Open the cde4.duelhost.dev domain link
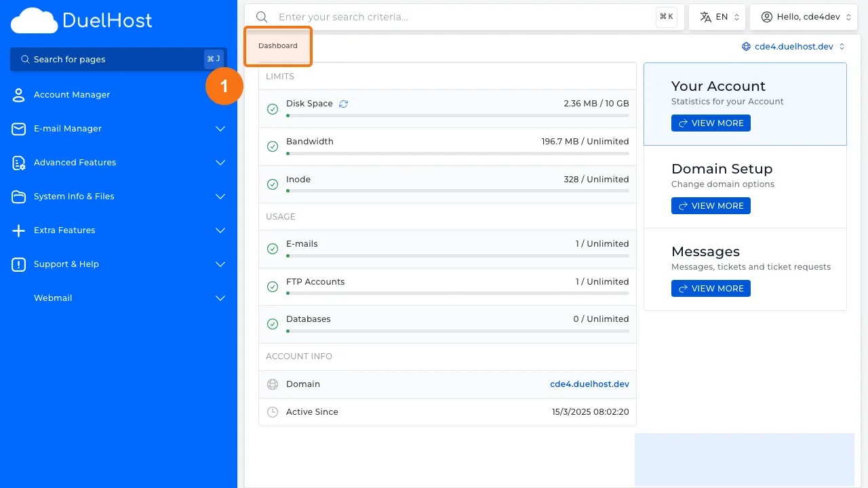 589,384
